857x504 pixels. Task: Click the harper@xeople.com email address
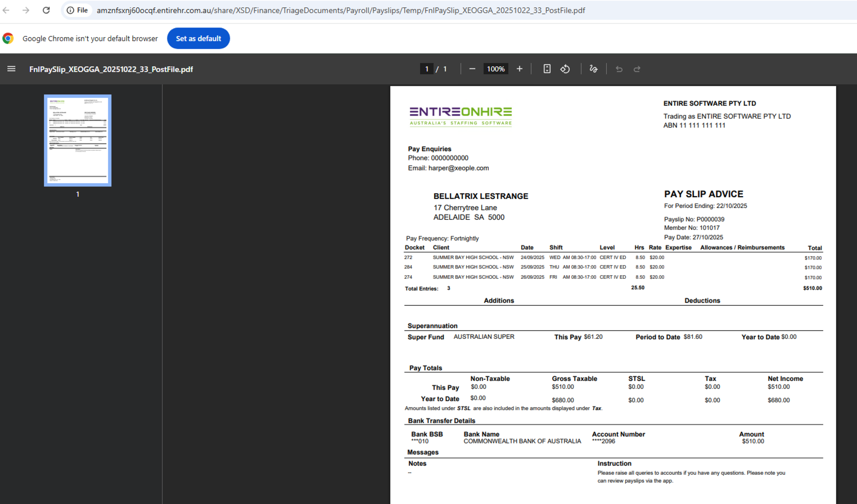point(458,168)
